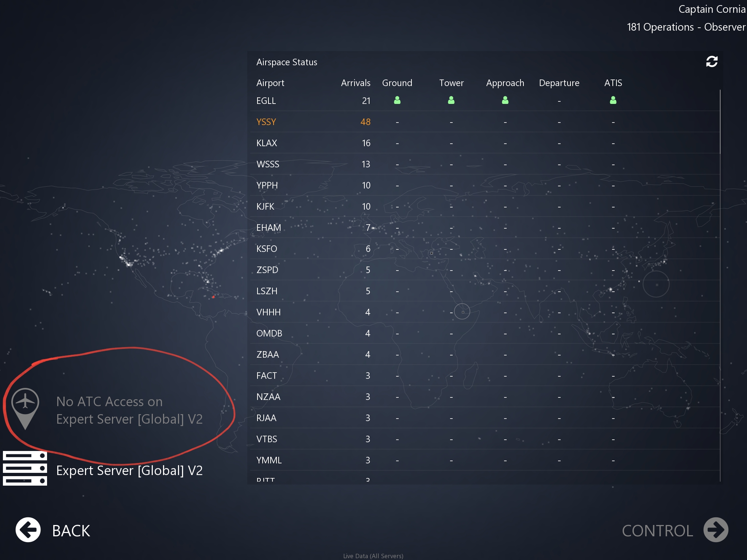Click the Arrivals column header
The image size is (747, 560).
[355, 83]
